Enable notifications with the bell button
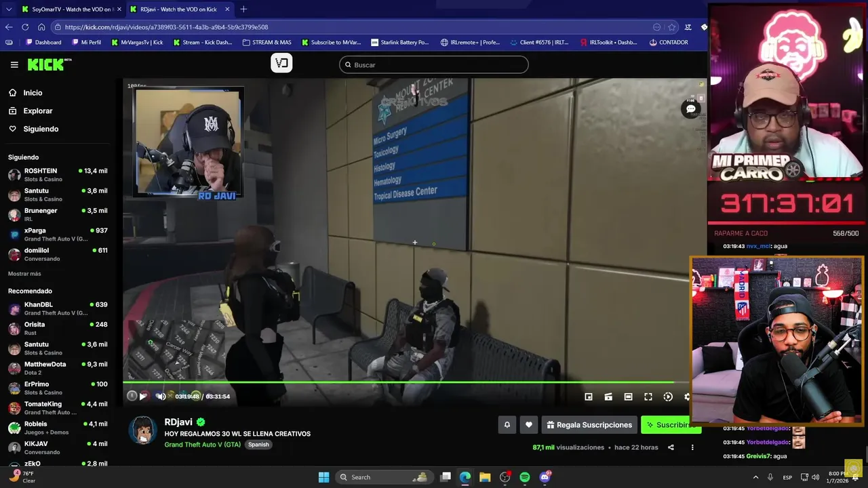The width and height of the screenshot is (868, 488). tap(507, 425)
